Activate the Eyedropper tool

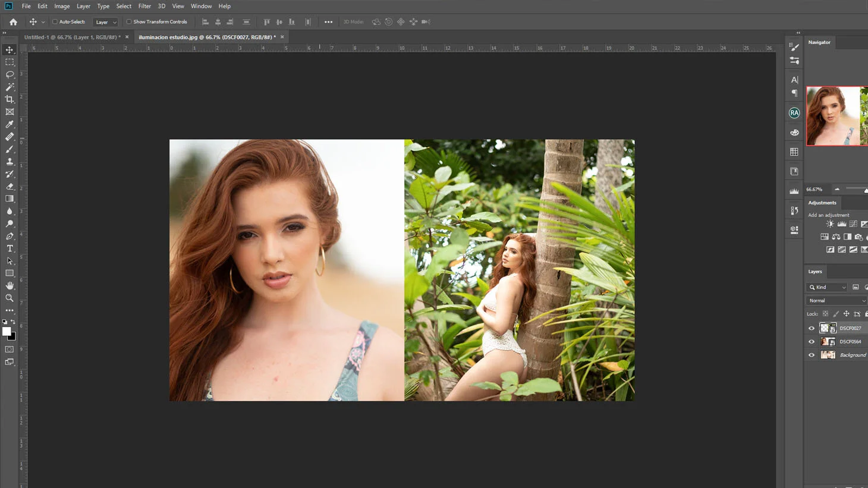click(x=10, y=124)
